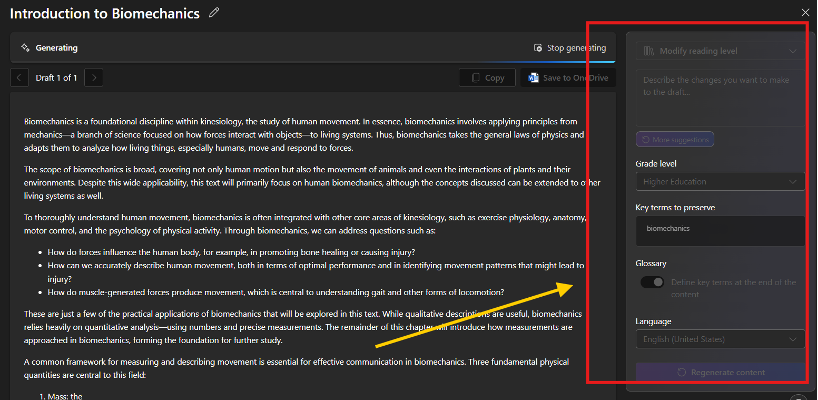Screen dimensions: 818x400
Task: Click 'Define key terms at the end' text
Action: (733, 288)
